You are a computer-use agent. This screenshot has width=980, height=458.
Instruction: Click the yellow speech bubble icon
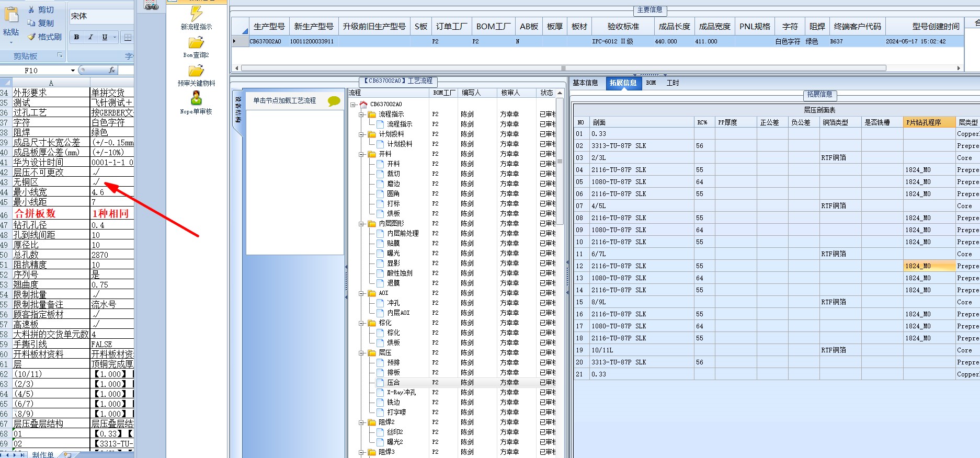click(334, 101)
